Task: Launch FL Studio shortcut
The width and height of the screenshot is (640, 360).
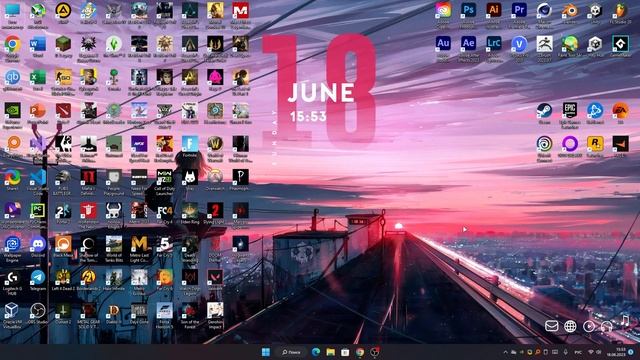Action: coord(620,11)
